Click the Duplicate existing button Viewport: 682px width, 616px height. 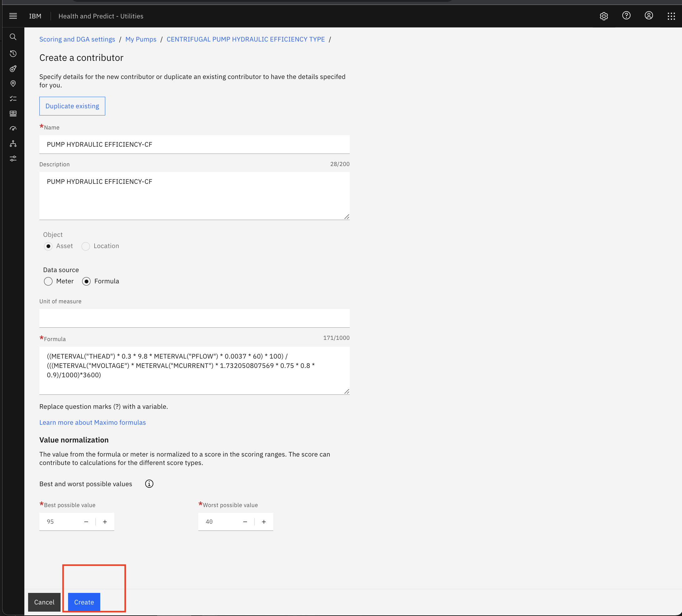[72, 106]
